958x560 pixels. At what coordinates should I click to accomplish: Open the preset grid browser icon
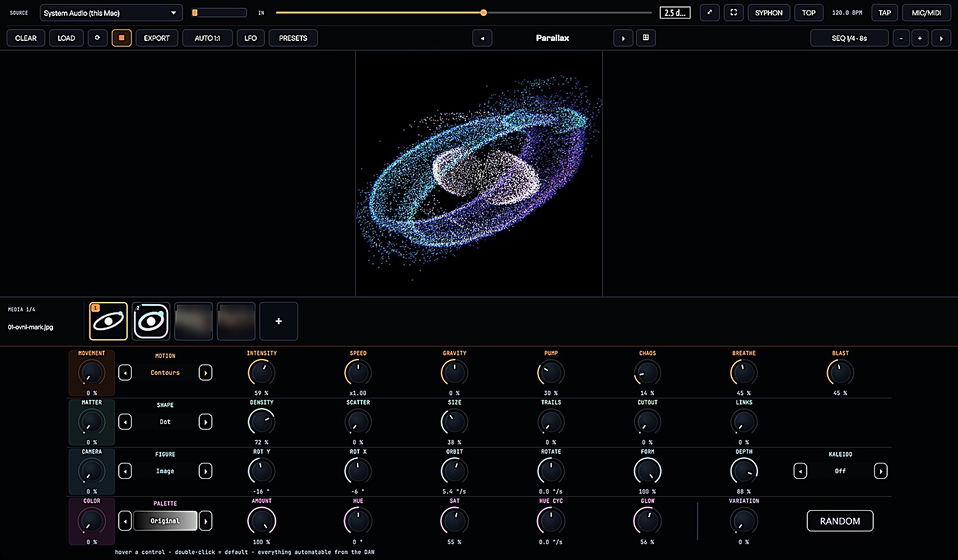(x=646, y=38)
